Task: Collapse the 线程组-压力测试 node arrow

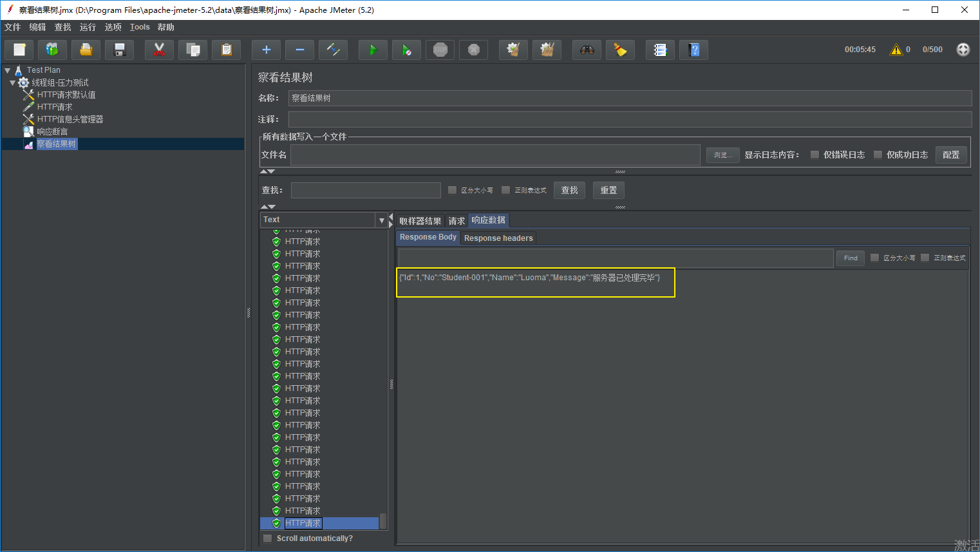Action: (12, 82)
